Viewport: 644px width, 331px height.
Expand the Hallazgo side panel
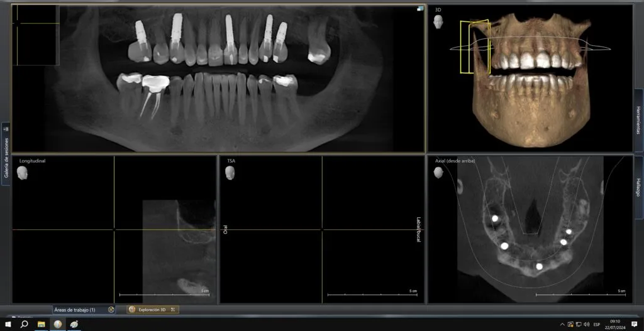[x=638, y=188]
